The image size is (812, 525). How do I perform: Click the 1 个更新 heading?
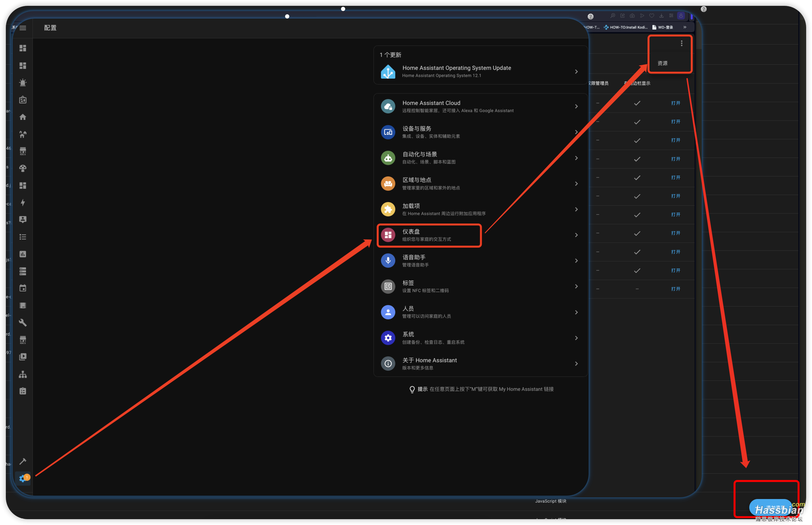(390, 55)
